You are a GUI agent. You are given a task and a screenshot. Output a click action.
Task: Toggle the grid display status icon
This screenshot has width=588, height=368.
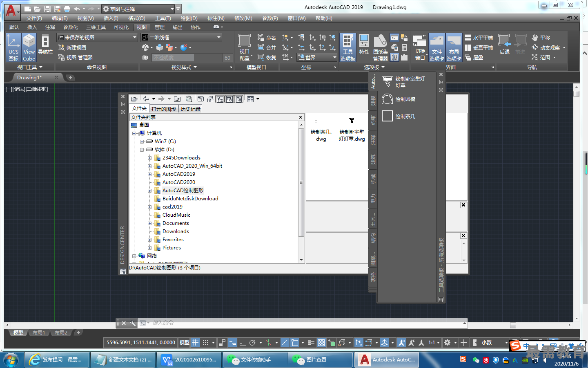pyautogui.click(x=196, y=343)
